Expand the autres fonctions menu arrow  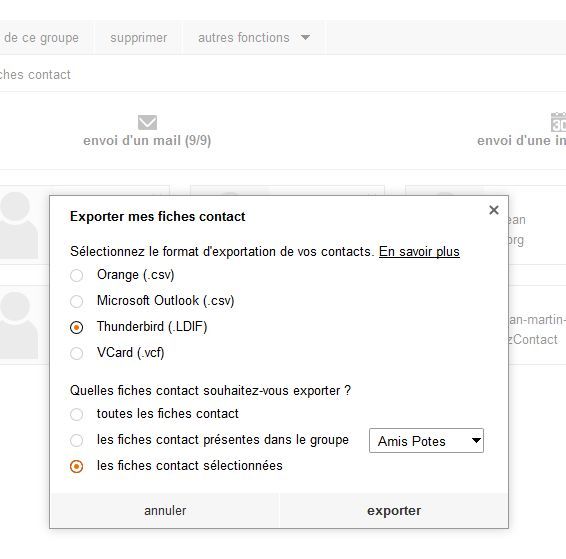[305, 37]
